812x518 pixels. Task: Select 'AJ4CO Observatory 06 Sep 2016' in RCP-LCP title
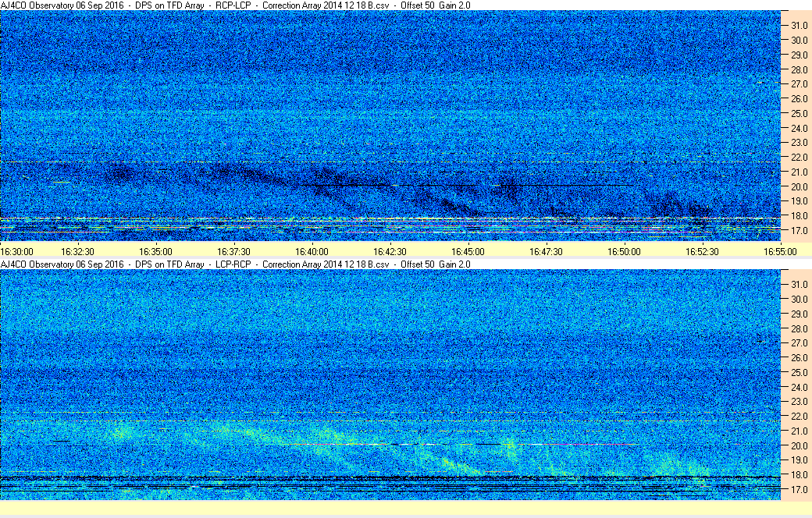pyautogui.click(x=62, y=5)
